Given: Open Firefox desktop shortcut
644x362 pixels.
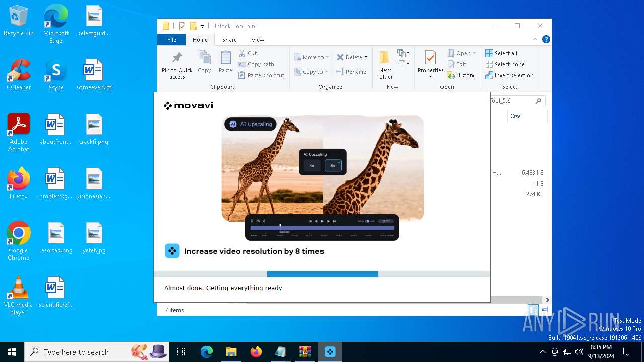Looking at the screenshot, I should pos(19,184).
